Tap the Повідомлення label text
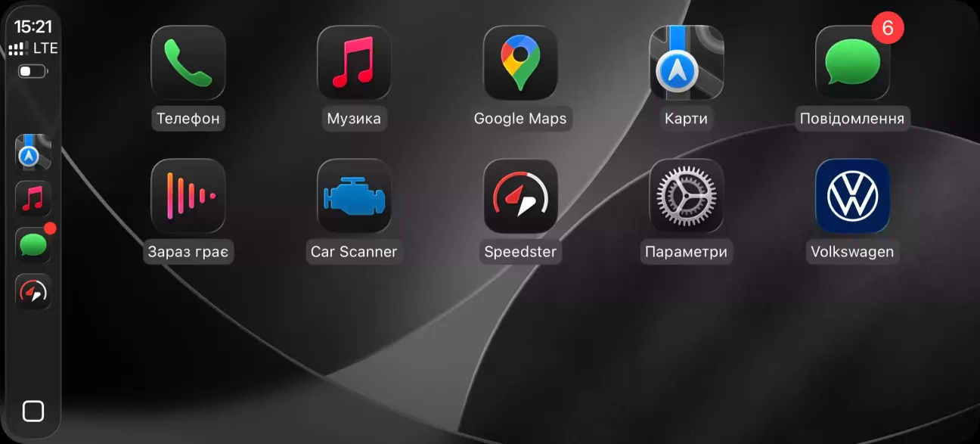 [x=852, y=119]
